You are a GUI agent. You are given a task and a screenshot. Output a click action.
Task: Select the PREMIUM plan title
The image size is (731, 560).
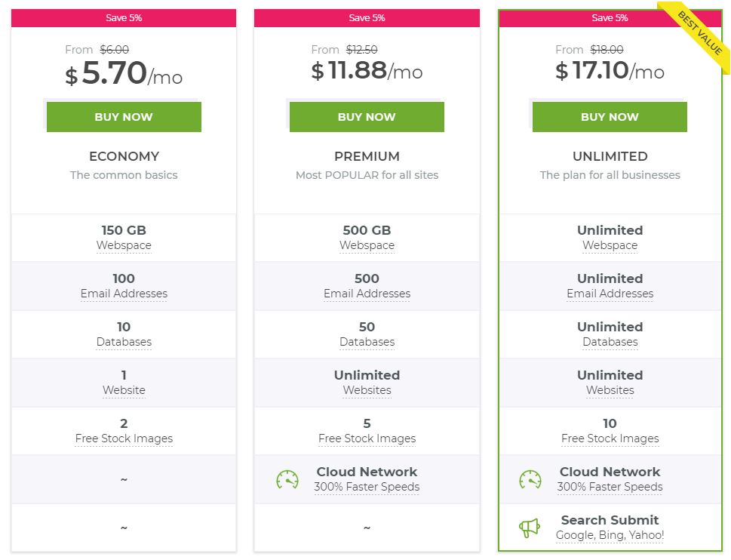pos(367,156)
